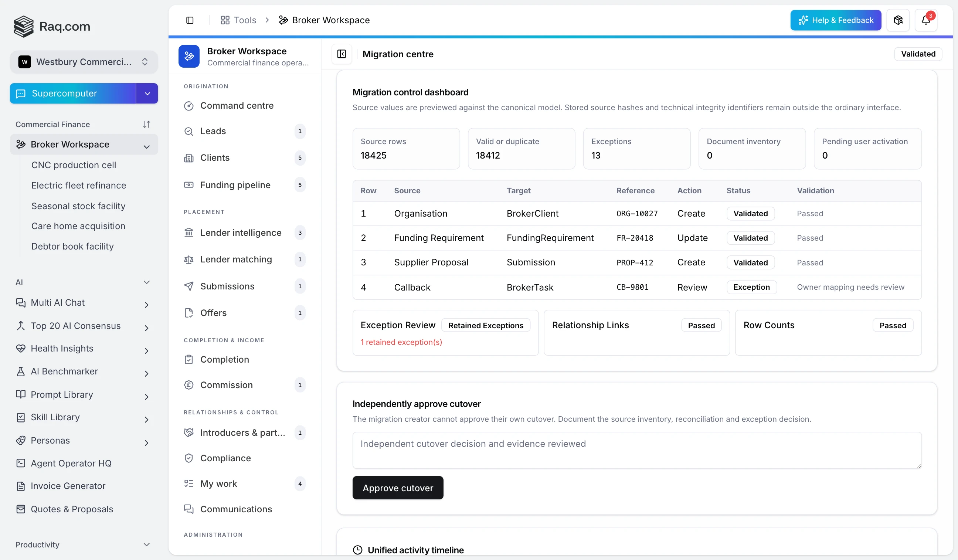Click the reference ORG-10027
958x560 pixels.
click(x=637, y=214)
